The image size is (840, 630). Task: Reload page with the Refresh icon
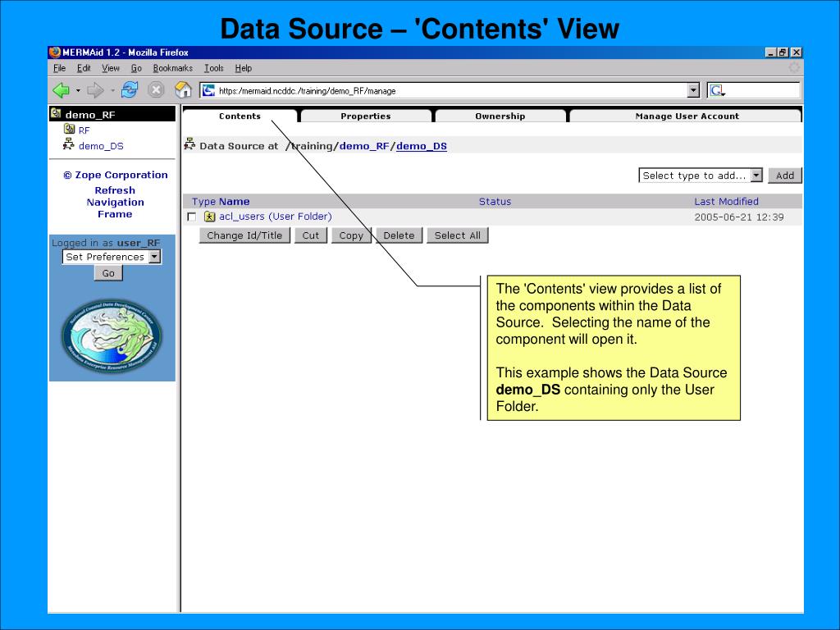point(129,89)
